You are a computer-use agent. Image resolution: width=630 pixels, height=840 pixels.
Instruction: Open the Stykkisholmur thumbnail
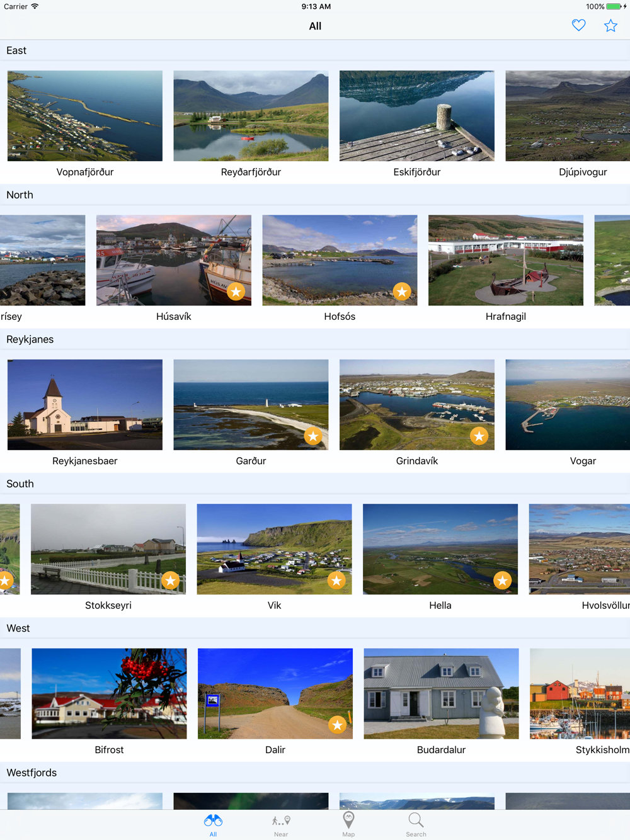580,693
